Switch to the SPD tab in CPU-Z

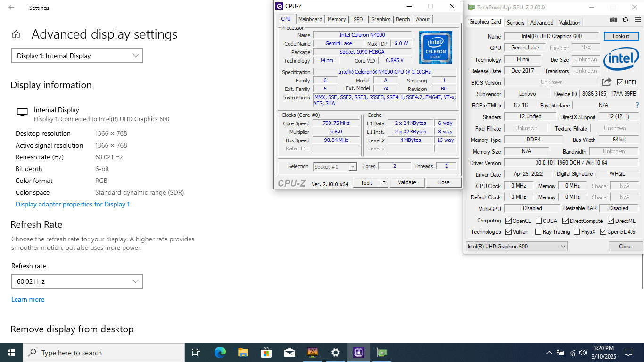click(x=358, y=19)
